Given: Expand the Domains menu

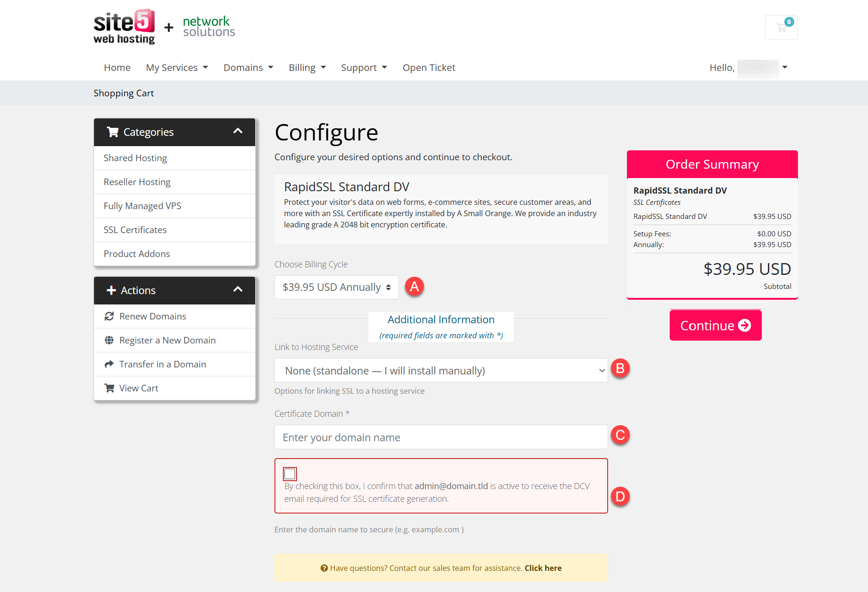Looking at the screenshot, I should tap(248, 68).
